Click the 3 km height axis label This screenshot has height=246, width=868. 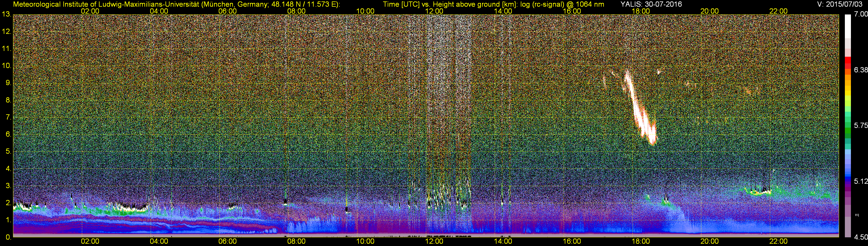click(x=8, y=186)
